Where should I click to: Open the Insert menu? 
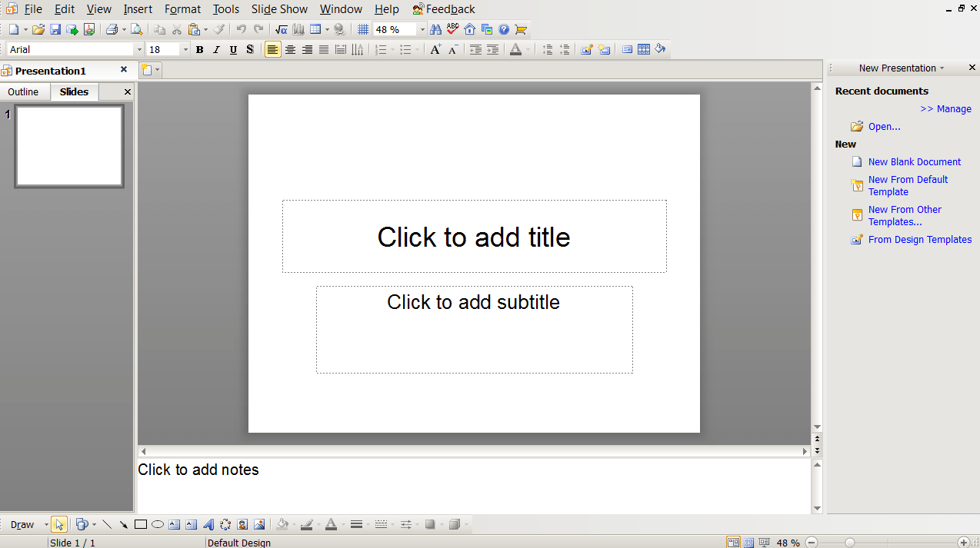click(138, 9)
